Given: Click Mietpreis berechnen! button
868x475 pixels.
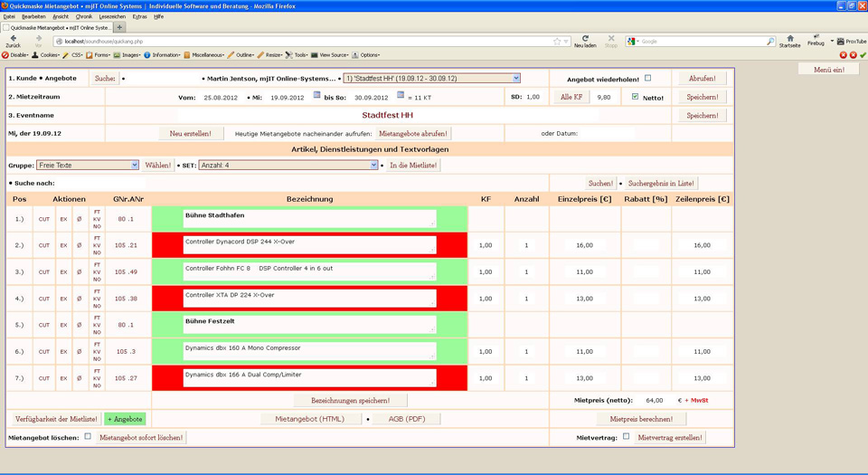Looking at the screenshot, I should (x=641, y=419).
